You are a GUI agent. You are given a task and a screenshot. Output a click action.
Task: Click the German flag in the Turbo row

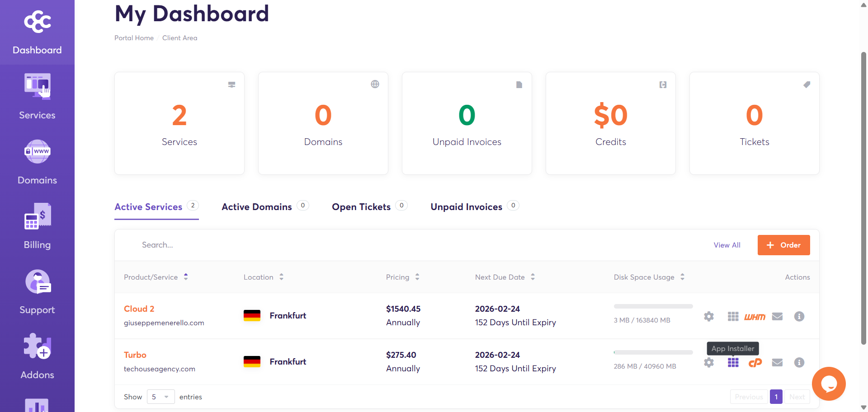(252, 361)
